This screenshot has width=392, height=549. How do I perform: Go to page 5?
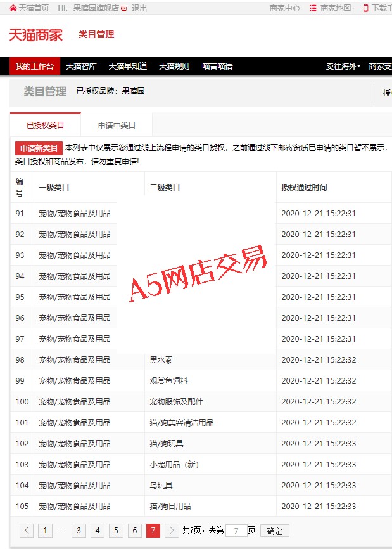click(x=116, y=531)
